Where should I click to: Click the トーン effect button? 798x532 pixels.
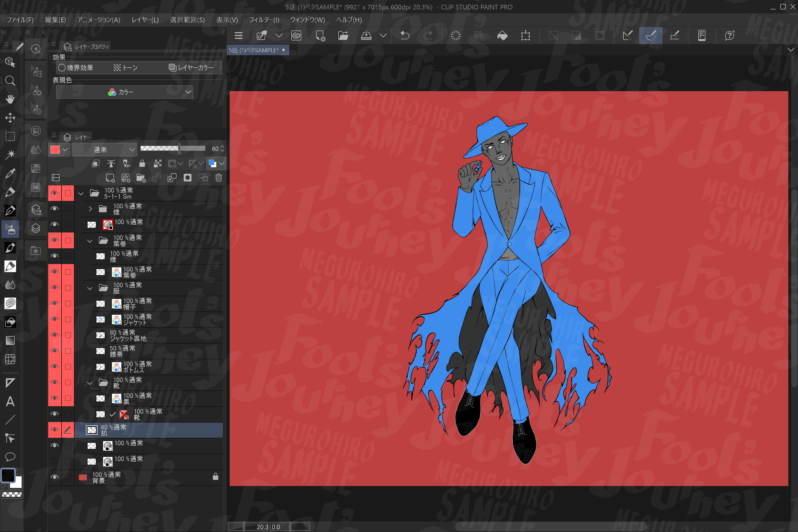[126, 68]
